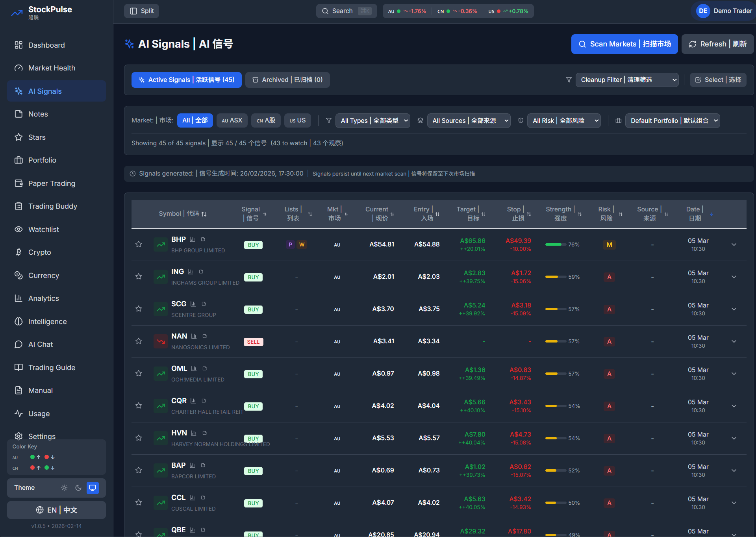The height and width of the screenshot is (537, 756).
Task: Click the Refresh button
Action: point(717,44)
